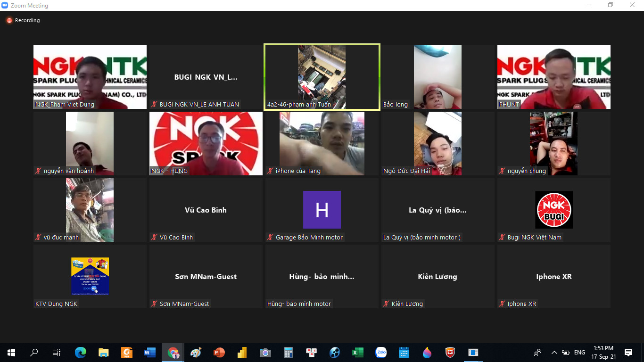The width and height of the screenshot is (644, 362).
Task: Click the Windows Search magnifier icon
Action: tap(34, 353)
